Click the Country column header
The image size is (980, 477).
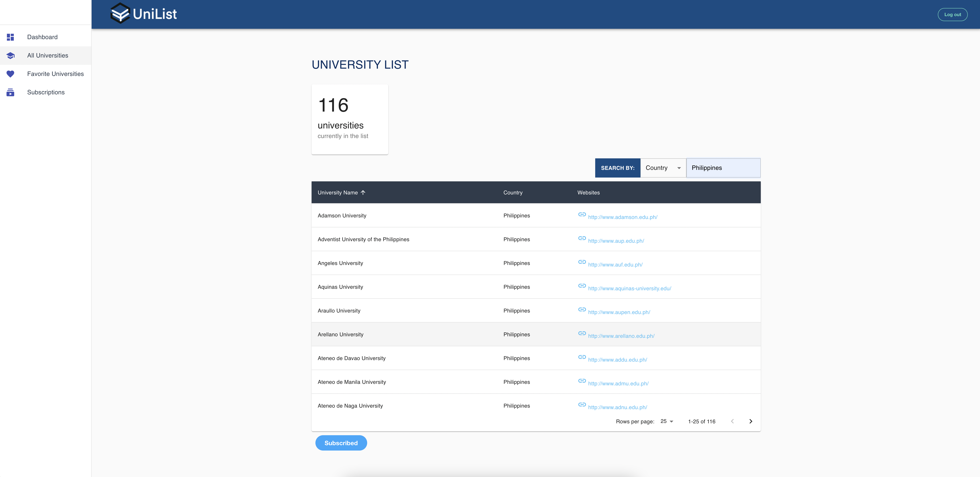pos(513,193)
